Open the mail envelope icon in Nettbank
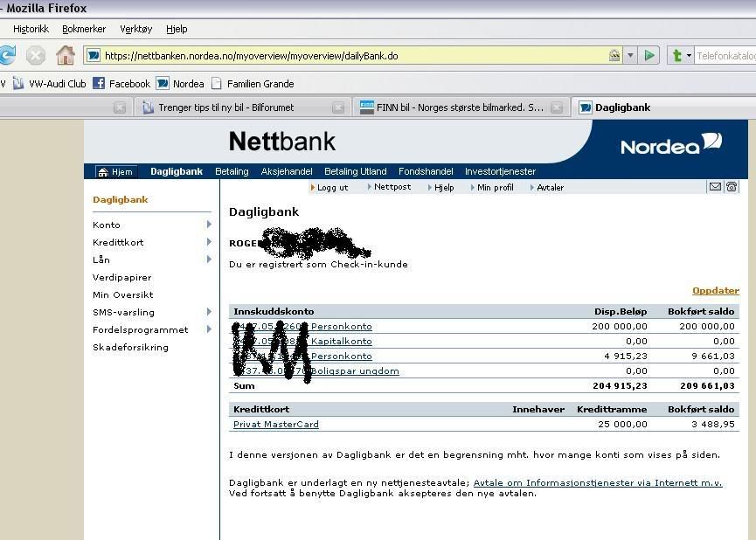 pos(715,187)
